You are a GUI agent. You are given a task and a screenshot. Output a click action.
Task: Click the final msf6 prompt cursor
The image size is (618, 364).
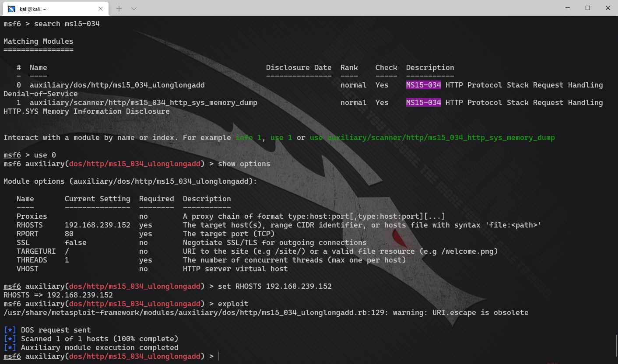pos(218,356)
